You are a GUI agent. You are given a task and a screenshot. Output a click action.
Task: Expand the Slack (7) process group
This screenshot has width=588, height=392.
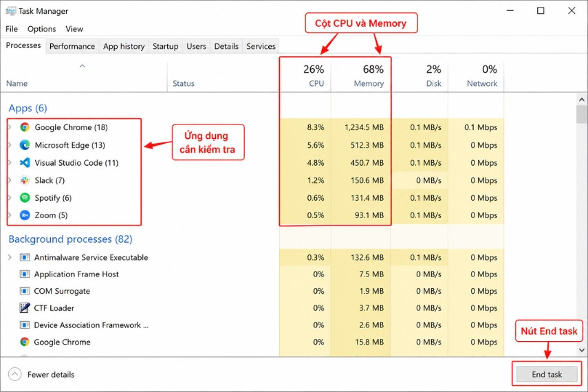tap(10, 180)
